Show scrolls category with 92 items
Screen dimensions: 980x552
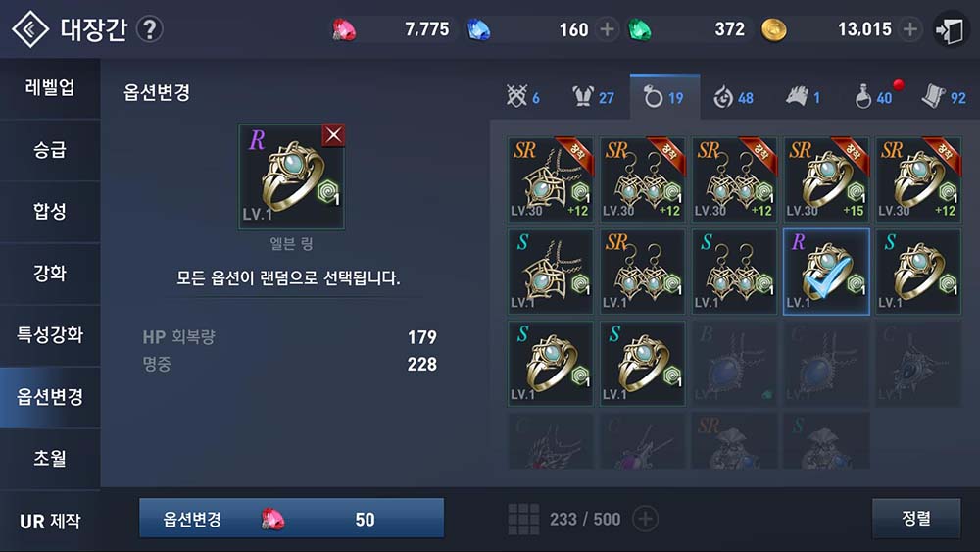point(945,97)
